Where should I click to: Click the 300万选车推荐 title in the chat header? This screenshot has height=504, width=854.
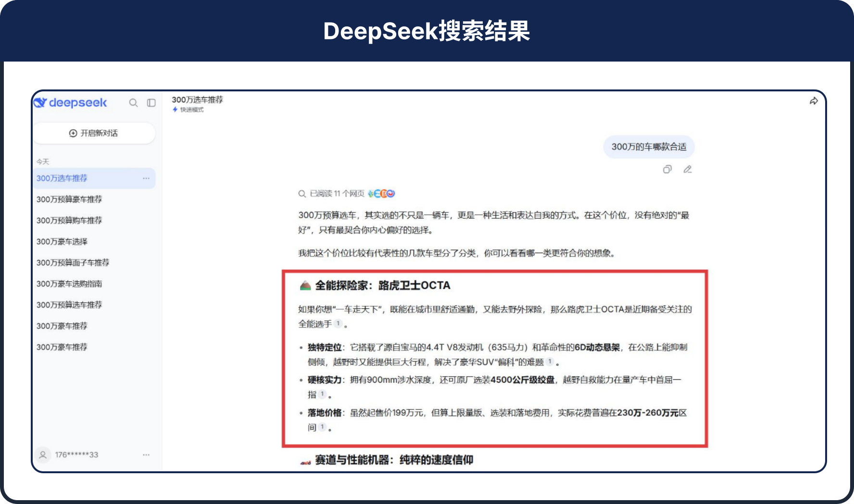(x=197, y=100)
